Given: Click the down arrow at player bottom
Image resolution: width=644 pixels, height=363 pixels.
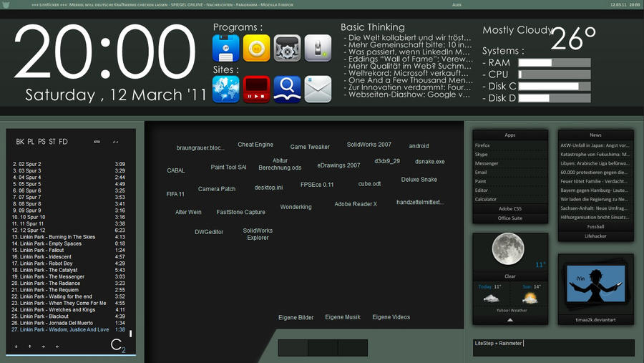Looking at the screenshot, I should pyautogui.click(x=16, y=347).
